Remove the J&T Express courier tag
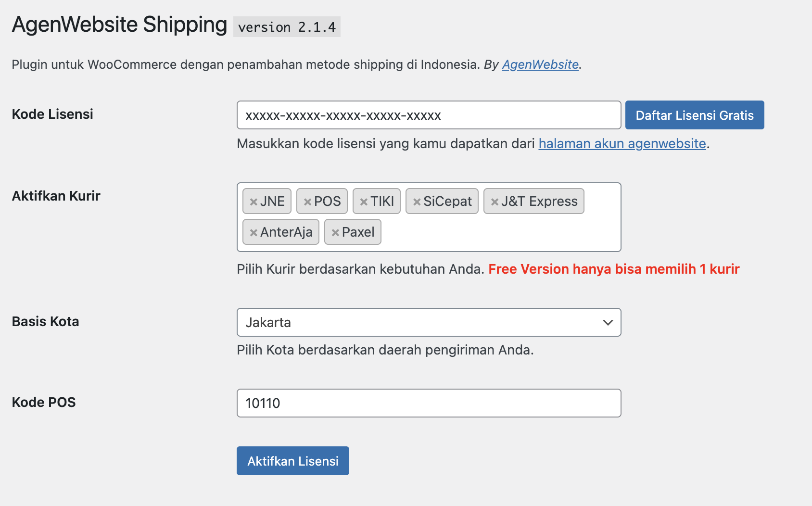812x506 pixels. pos(495,202)
